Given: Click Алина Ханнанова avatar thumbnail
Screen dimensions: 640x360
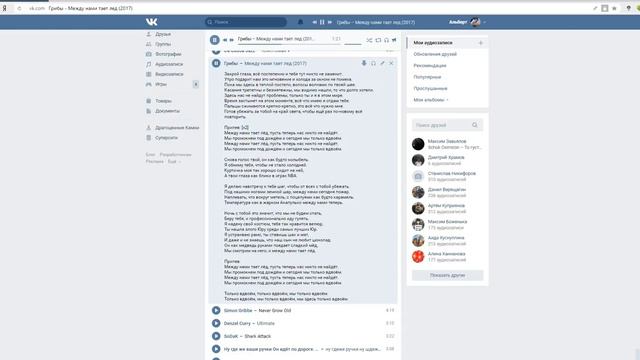Looking at the screenshot, I should tap(418, 257).
